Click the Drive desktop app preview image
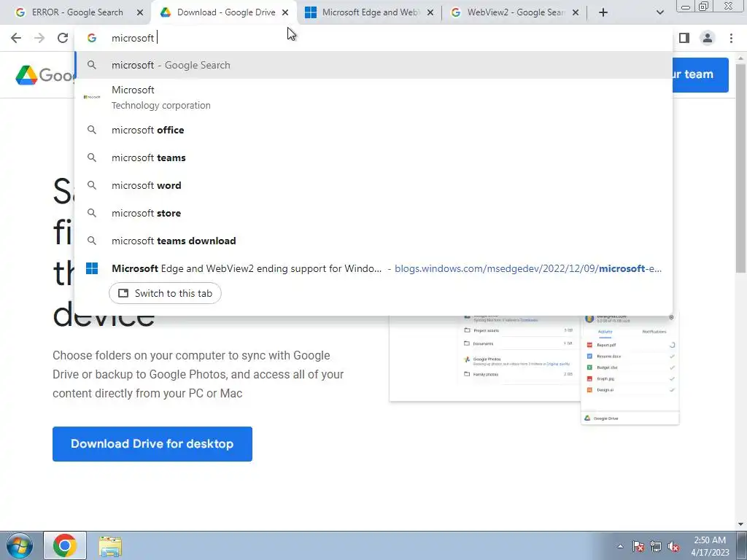Viewport: 747px width, 560px height. pos(534,369)
